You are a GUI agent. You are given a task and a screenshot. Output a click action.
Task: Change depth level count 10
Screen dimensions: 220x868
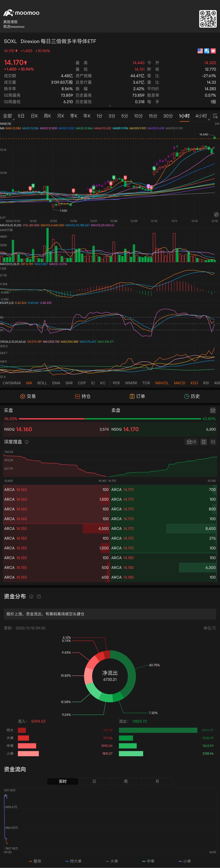213,442
